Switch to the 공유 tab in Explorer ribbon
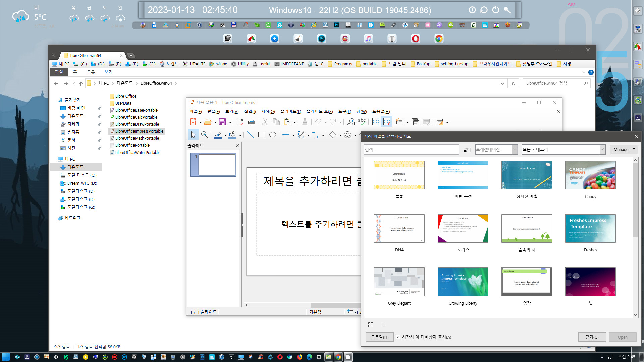The height and width of the screenshot is (362, 644). click(x=91, y=72)
